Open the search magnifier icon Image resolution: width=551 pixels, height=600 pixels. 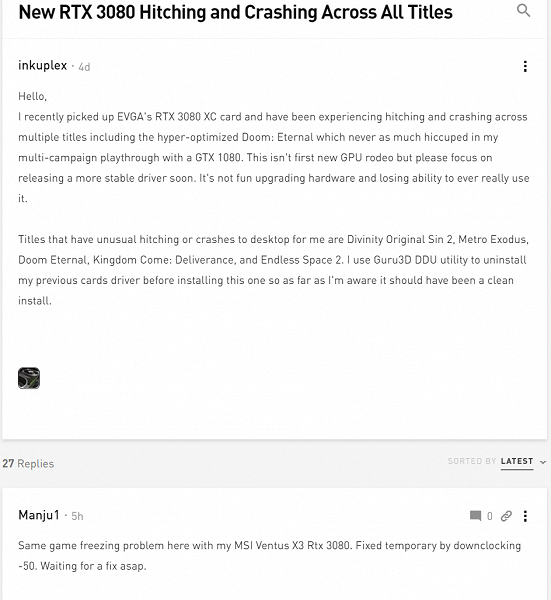click(523, 10)
